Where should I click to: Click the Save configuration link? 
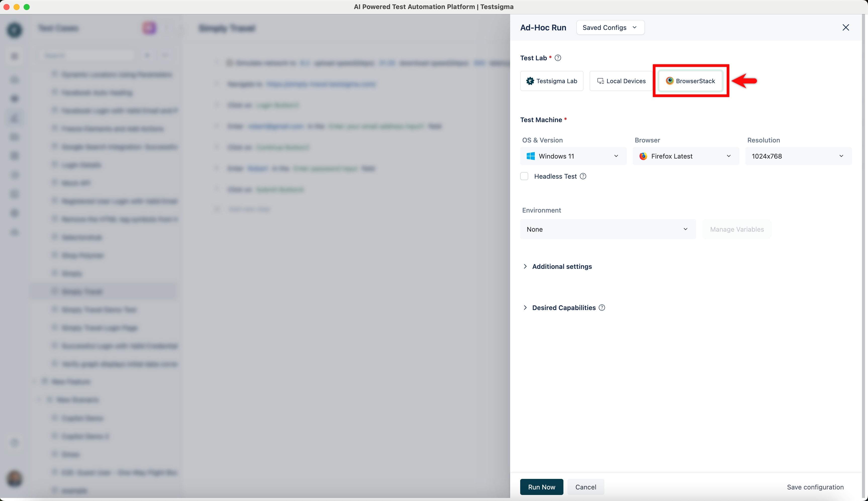(816, 487)
